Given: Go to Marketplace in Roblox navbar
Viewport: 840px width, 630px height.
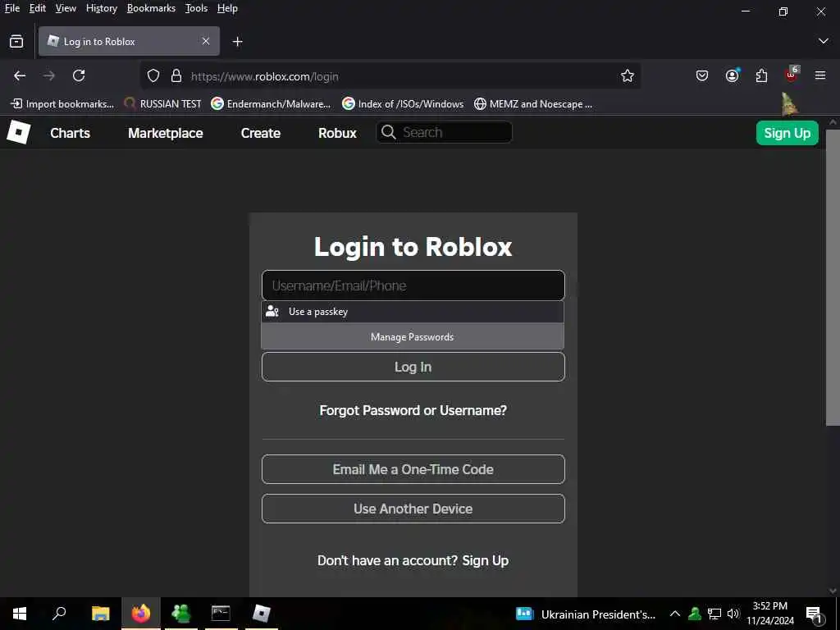Looking at the screenshot, I should pyautogui.click(x=166, y=133).
